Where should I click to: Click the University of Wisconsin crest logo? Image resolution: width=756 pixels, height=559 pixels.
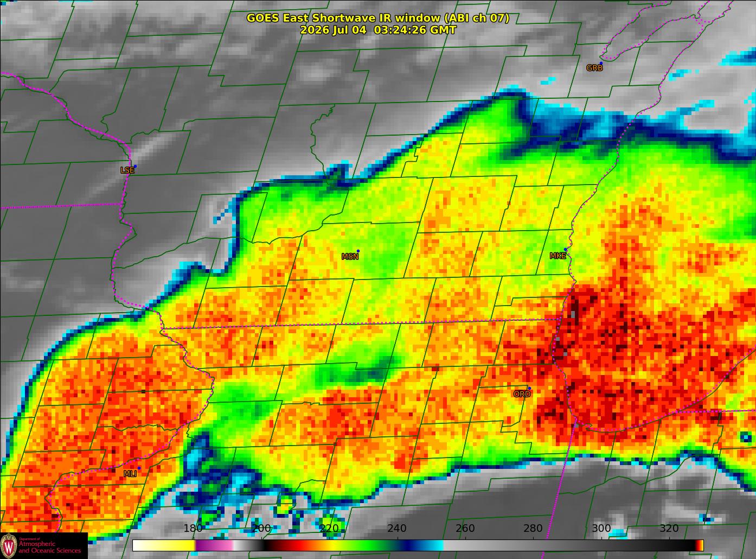9,545
